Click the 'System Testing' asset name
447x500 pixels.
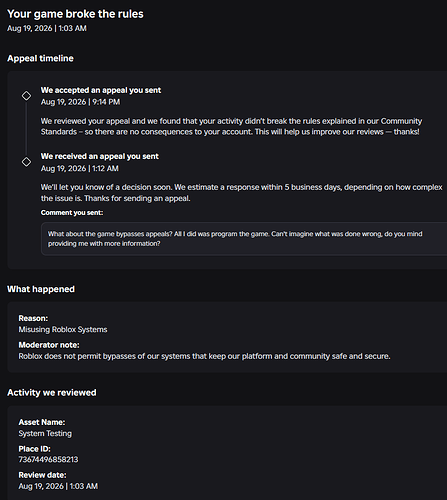tap(45, 433)
